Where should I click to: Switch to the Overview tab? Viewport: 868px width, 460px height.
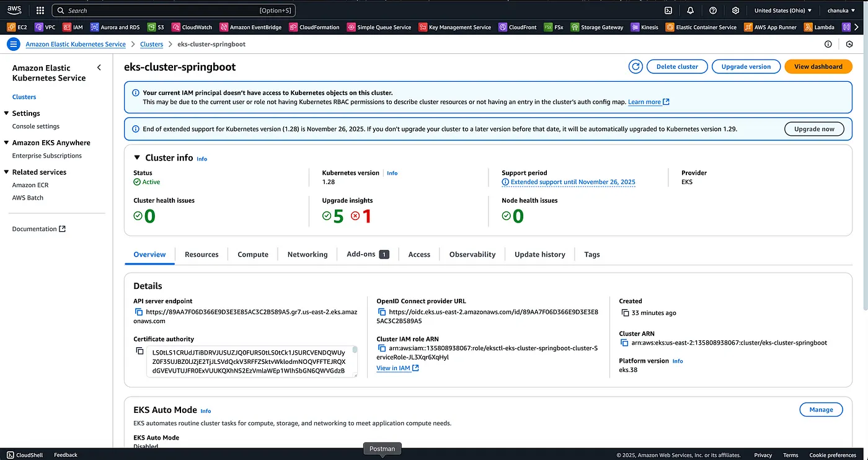coord(149,254)
